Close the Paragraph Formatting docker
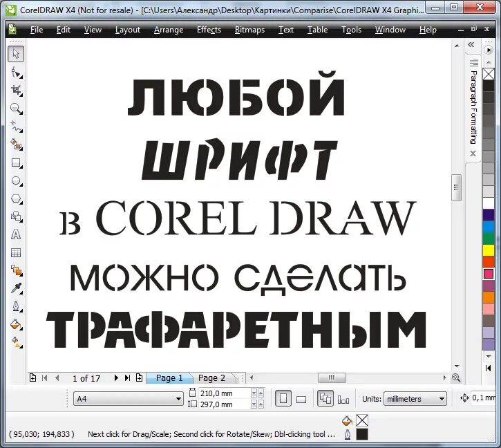 click(473, 153)
